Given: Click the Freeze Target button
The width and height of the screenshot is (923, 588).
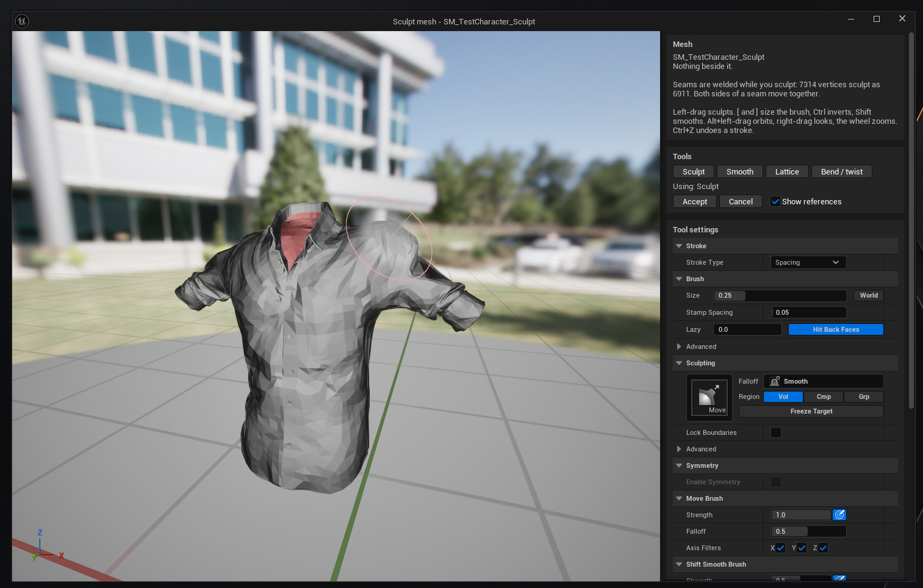Looking at the screenshot, I should pyautogui.click(x=811, y=411).
